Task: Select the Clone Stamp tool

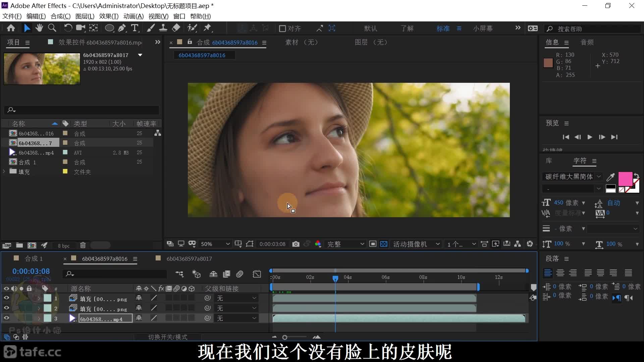Action: [x=163, y=28]
